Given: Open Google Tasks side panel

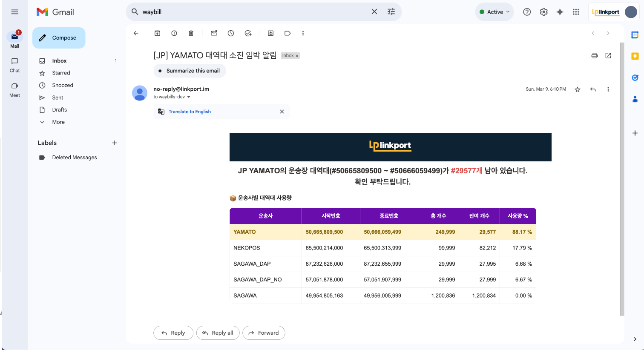Looking at the screenshot, I should point(635,77).
